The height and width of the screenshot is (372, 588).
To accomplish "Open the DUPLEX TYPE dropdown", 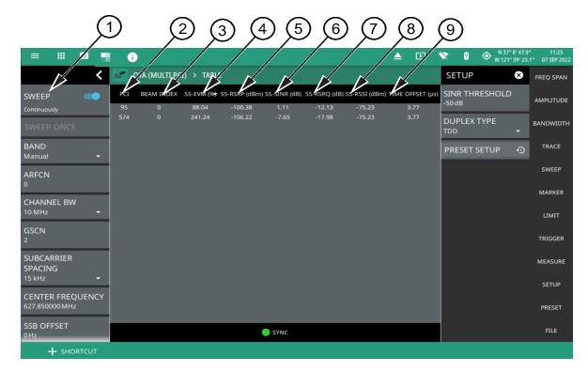I will pos(485,126).
